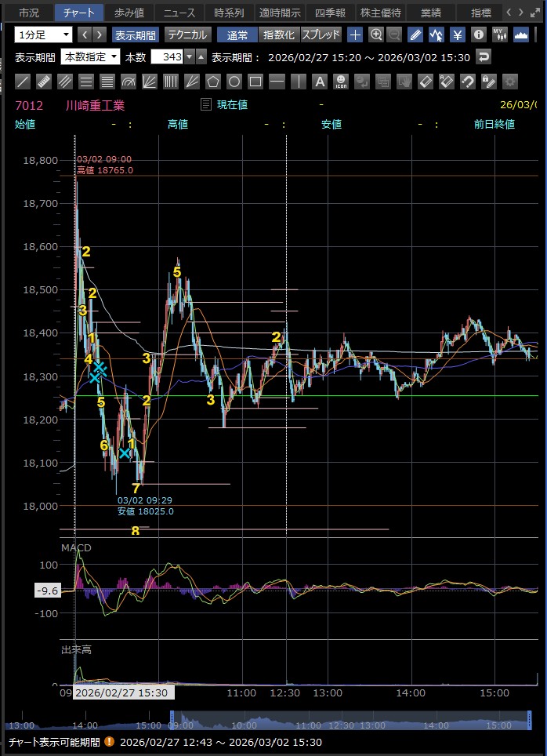Click the yen price display icon

(458, 35)
